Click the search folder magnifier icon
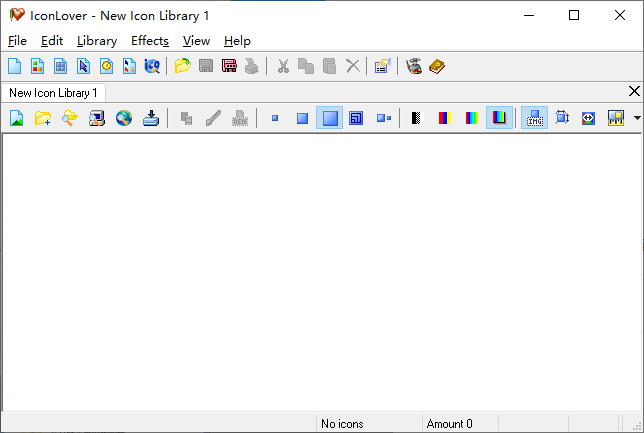Image resolution: width=644 pixels, height=433 pixels. click(70, 118)
